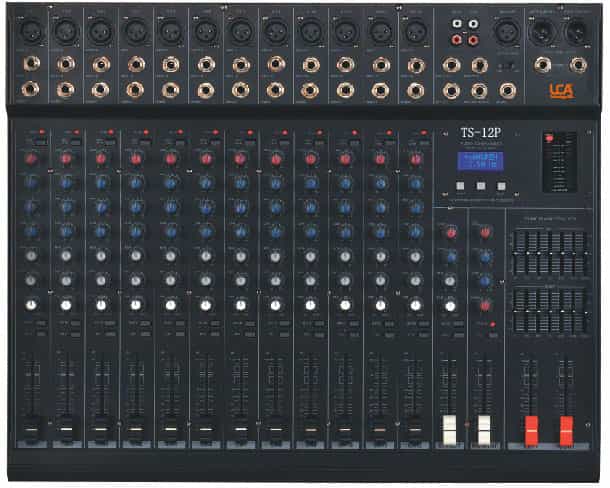The height and width of the screenshot is (488, 610).
Task: Click channel 12's red gain knob
Action: (415, 159)
